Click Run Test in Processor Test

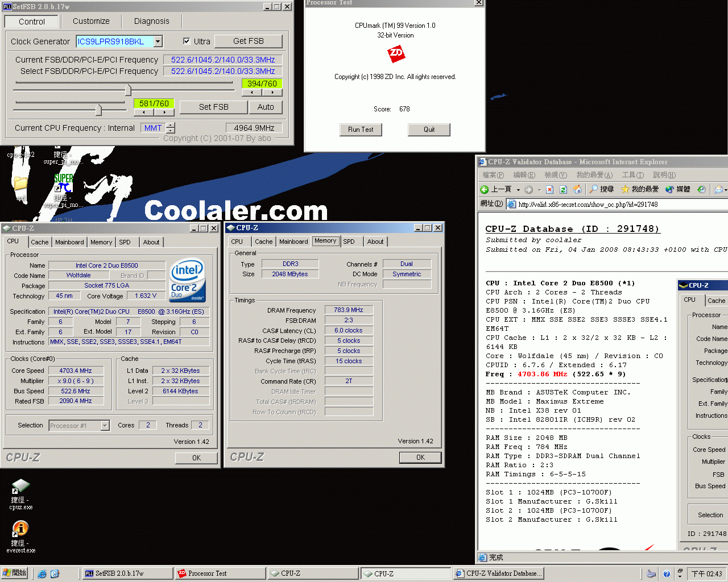[x=361, y=130]
